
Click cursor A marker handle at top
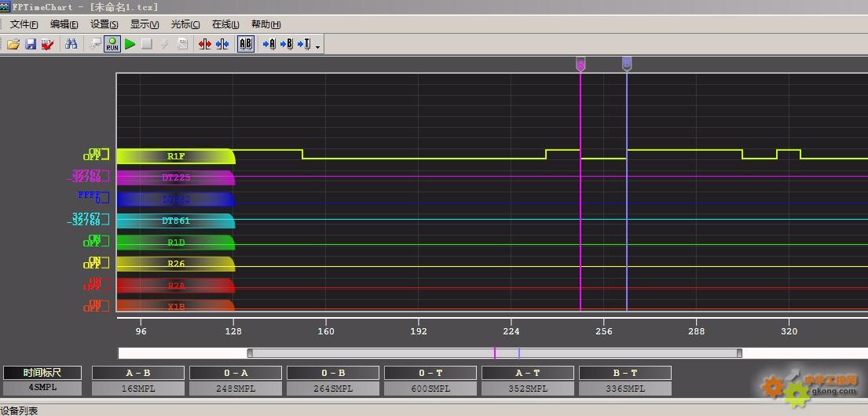pyautogui.click(x=580, y=64)
